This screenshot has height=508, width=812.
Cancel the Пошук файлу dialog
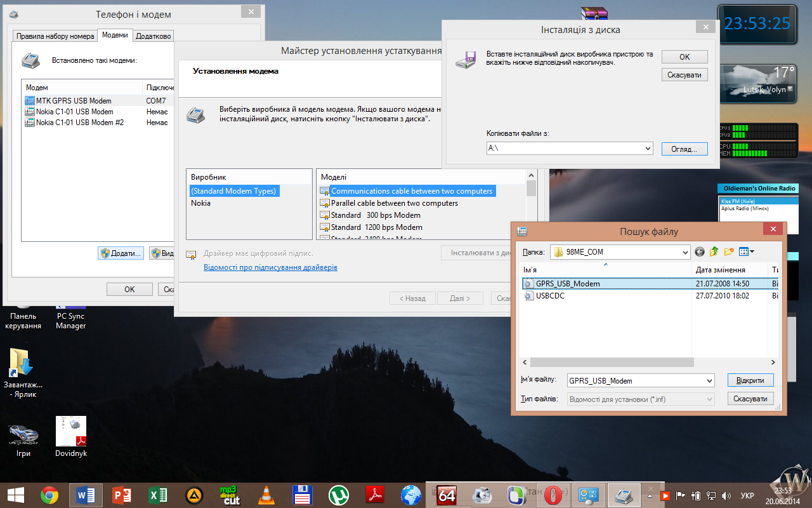(750, 399)
